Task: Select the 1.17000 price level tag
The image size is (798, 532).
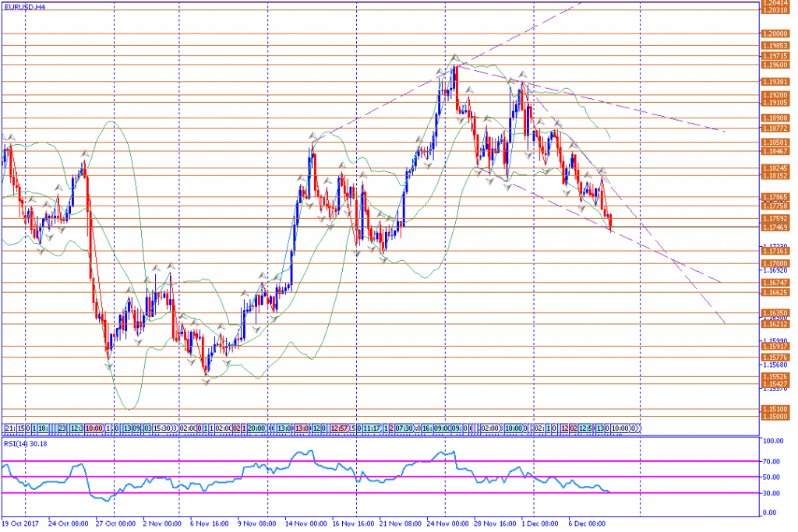Action: (775, 264)
